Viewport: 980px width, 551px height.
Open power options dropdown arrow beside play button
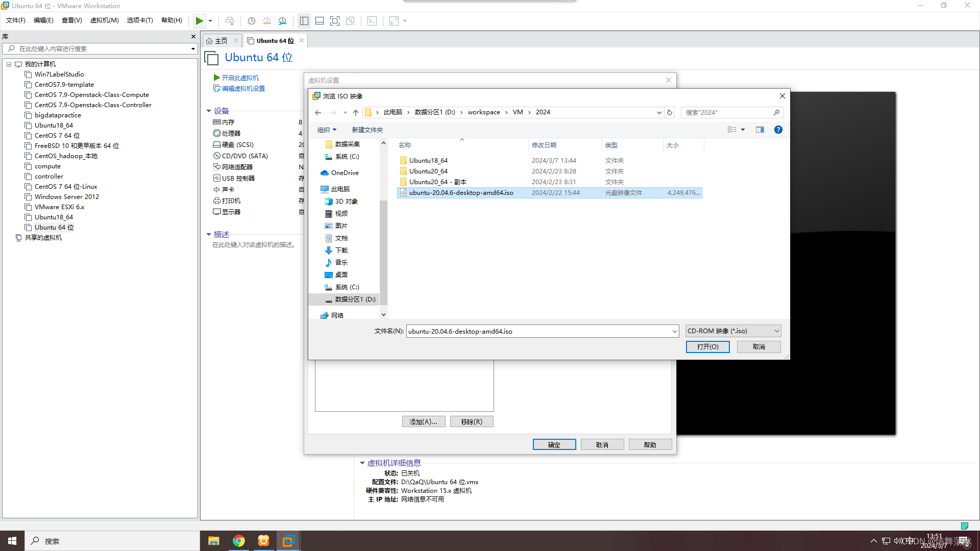(x=210, y=21)
